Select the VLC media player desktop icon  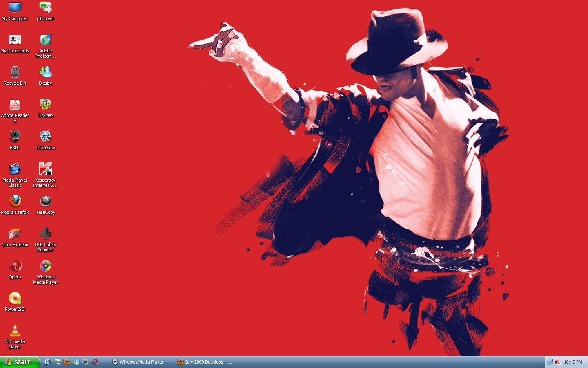coord(15,337)
